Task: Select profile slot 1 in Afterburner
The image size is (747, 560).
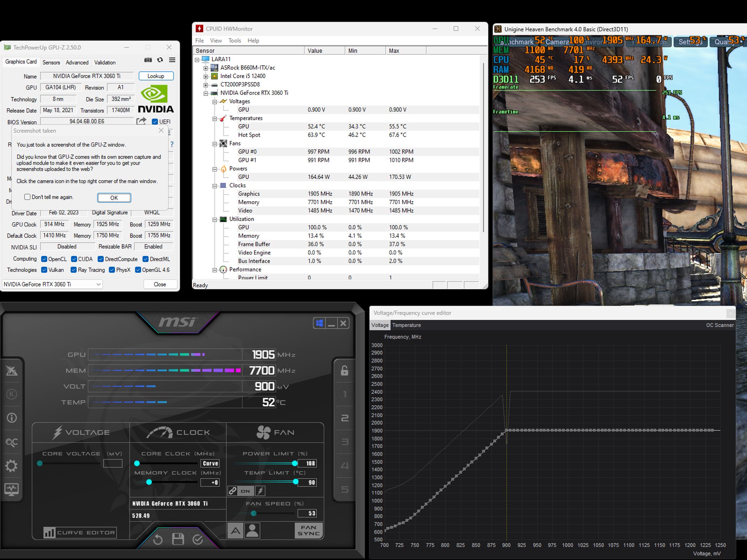Action: [x=344, y=394]
